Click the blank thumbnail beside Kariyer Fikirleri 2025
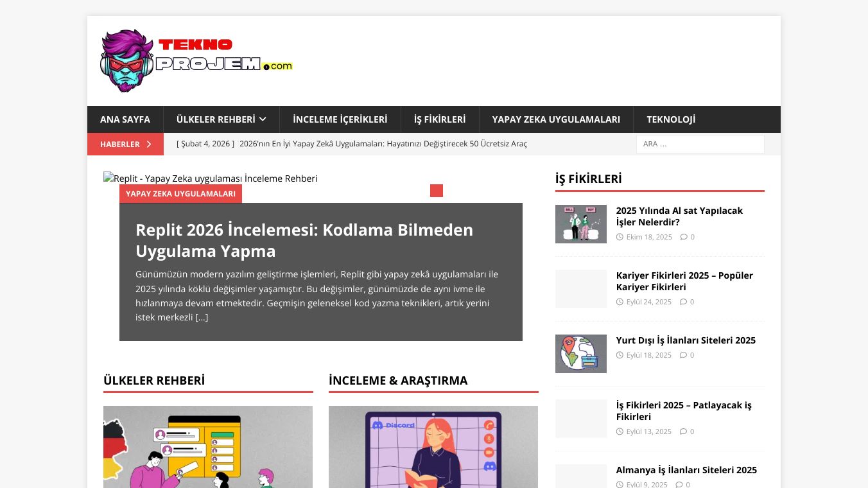 tap(581, 289)
